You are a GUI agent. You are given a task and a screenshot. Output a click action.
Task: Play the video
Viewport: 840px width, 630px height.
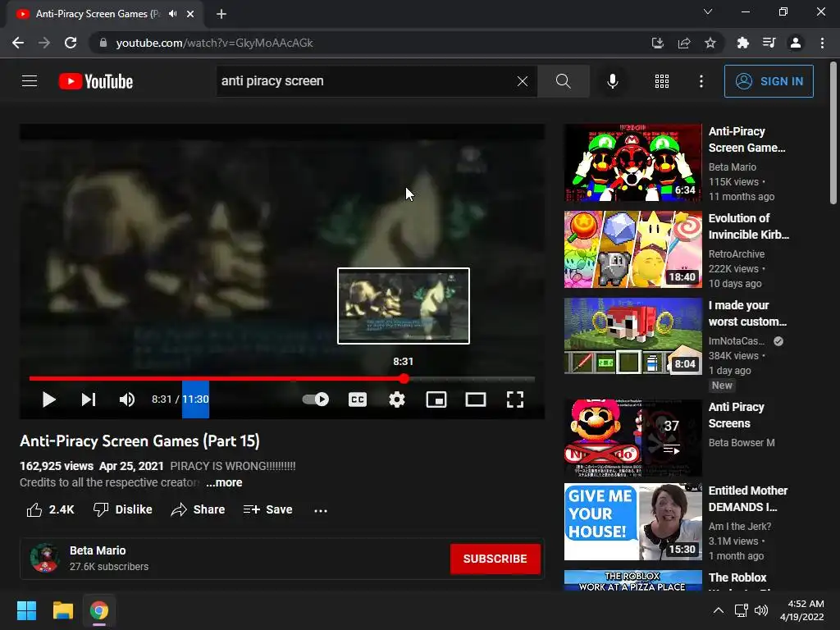[x=48, y=399]
